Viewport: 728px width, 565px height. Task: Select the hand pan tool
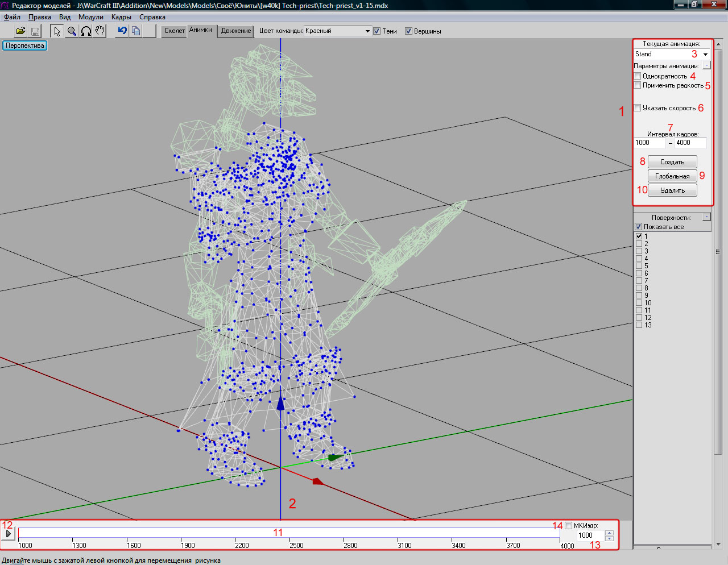(100, 31)
